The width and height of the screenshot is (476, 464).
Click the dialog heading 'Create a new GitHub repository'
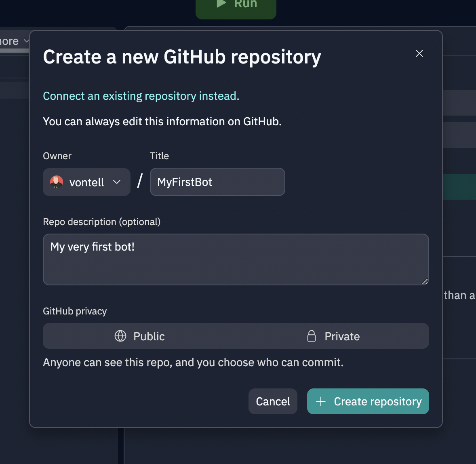[182, 57]
